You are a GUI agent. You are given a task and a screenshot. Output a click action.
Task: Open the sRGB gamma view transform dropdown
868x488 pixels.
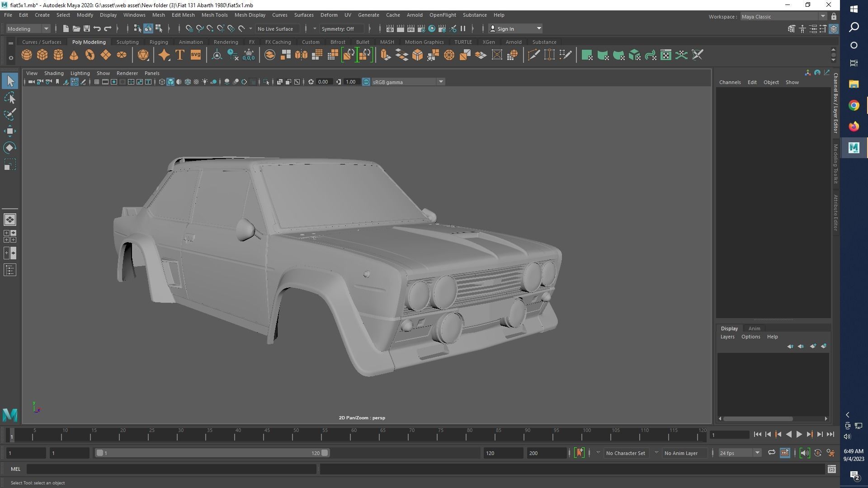(408, 82)
